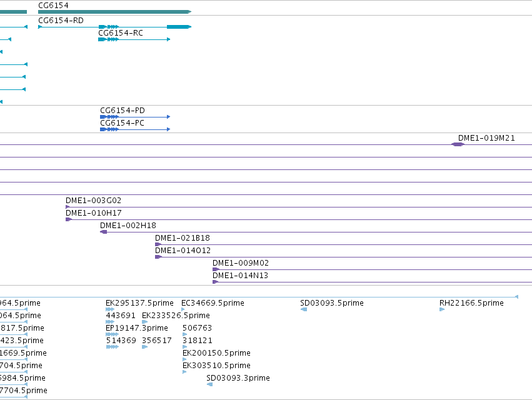Screen dimensions: 532x400
Task: Select the 318121 EST arrow
Action: click(x=184, y=347)
